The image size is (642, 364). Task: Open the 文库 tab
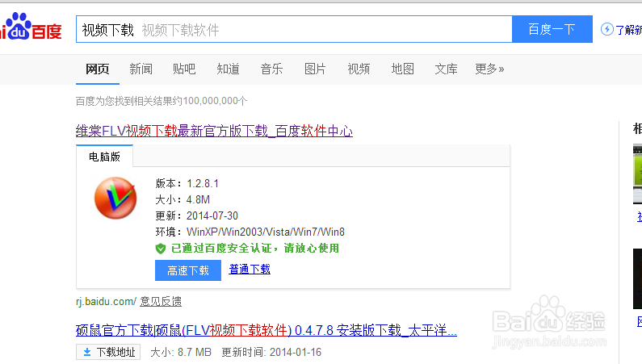[446, 69]
